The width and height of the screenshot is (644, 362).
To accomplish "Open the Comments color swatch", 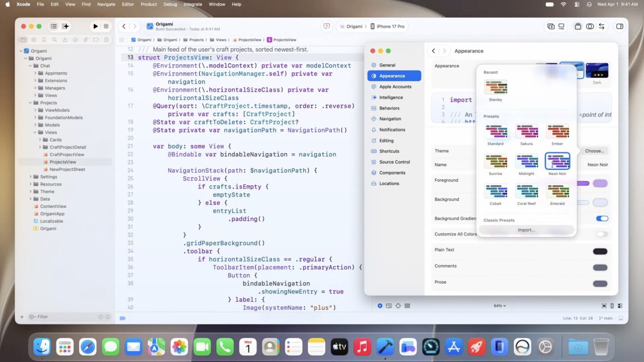I will (x=600, y=268).
